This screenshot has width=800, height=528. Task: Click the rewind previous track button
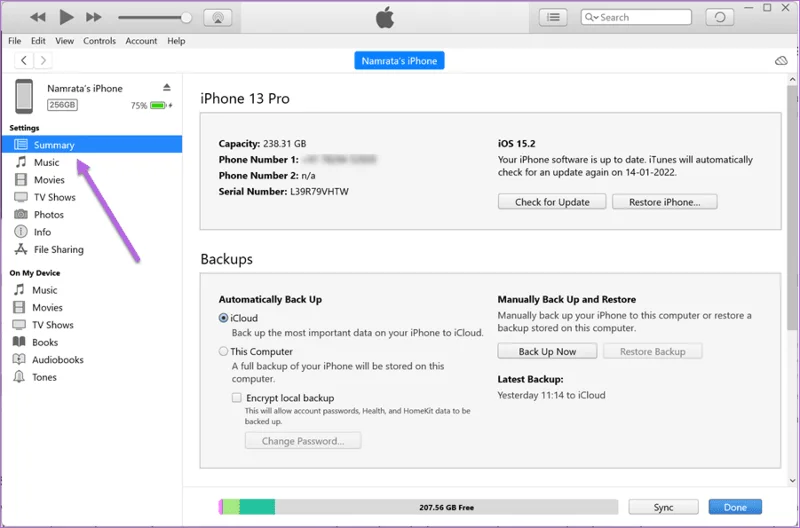pyautogui.click(x=38, y=17)
